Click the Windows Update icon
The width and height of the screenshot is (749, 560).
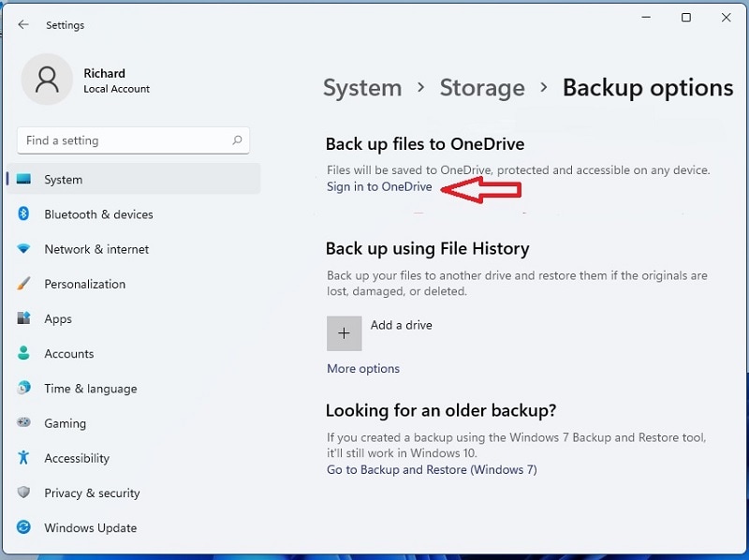click(x=24, y=528)
